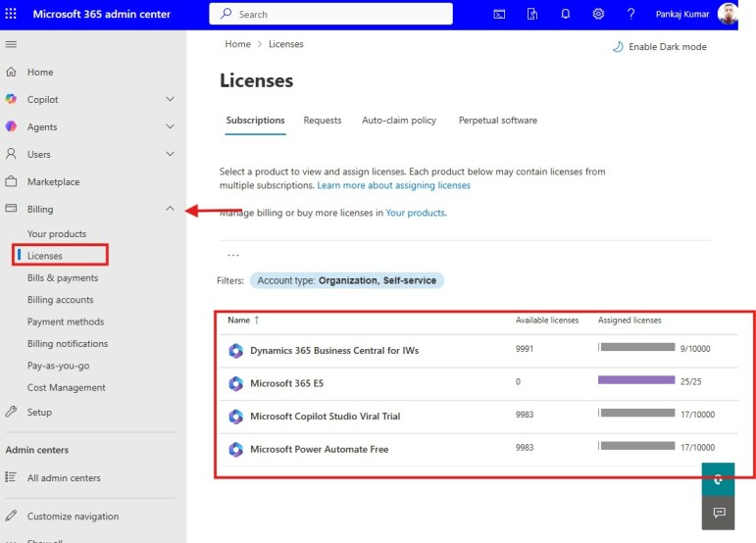Viewport: 756px width, 543px height.
Task: Click the Assigned licenses column header
Action: tap(630, 321)
